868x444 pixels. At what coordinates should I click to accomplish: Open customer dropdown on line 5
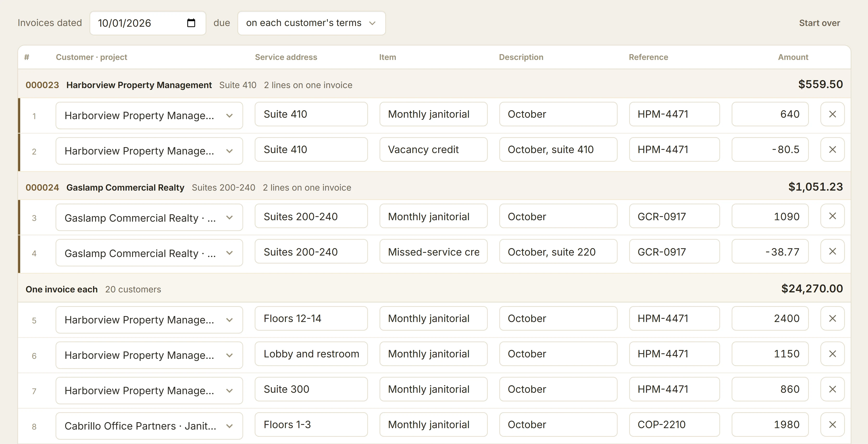pos(149,320)
